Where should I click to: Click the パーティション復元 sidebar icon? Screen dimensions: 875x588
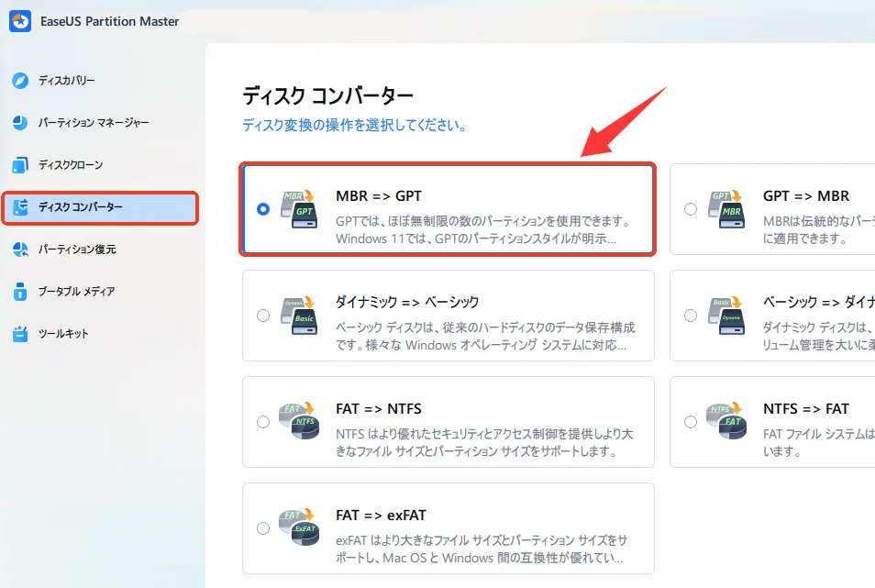click(20, 250)
